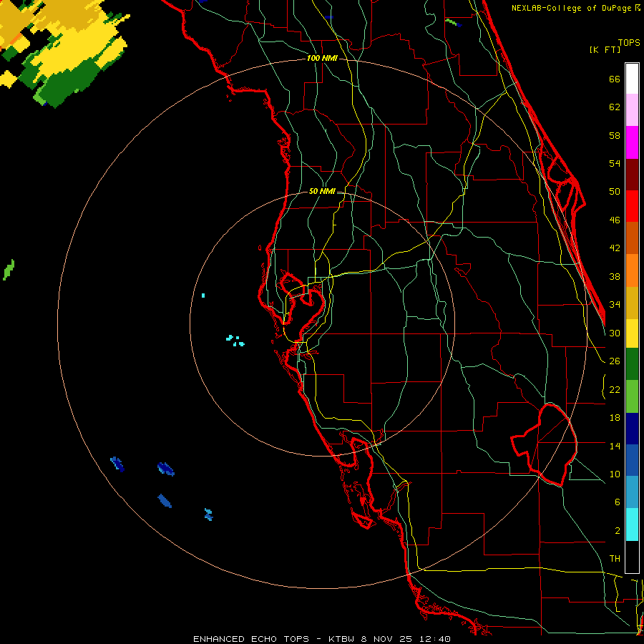The width and height of the screenshot is (644, 644).
Task: Click the 50 value on legend scale
Action: (615, 192)
